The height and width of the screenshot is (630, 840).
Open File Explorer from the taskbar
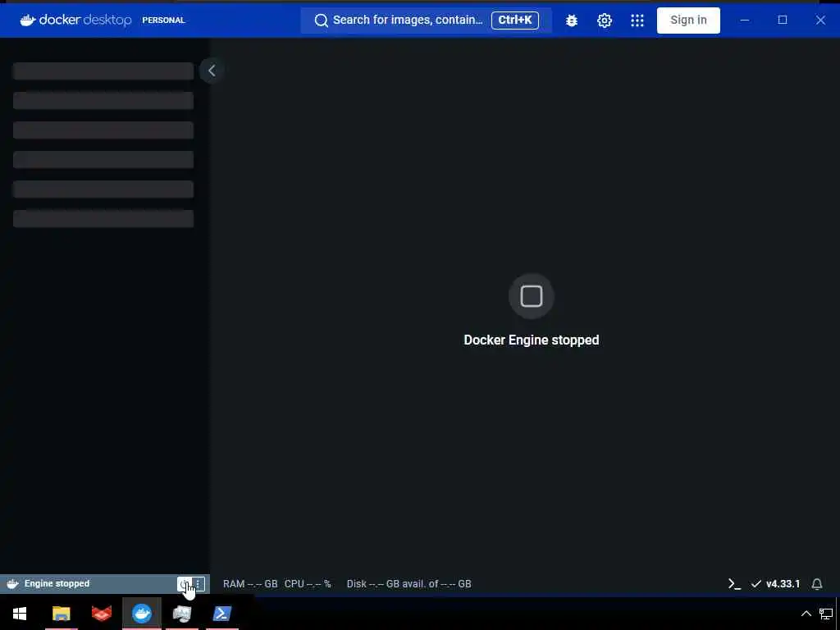61,614
